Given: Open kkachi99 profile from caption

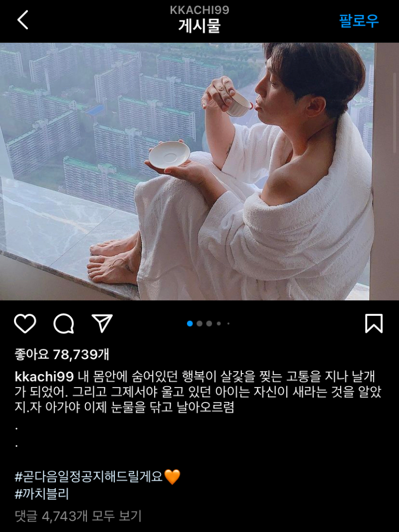Looking at the screenshot, I should [x=44, y=377].
